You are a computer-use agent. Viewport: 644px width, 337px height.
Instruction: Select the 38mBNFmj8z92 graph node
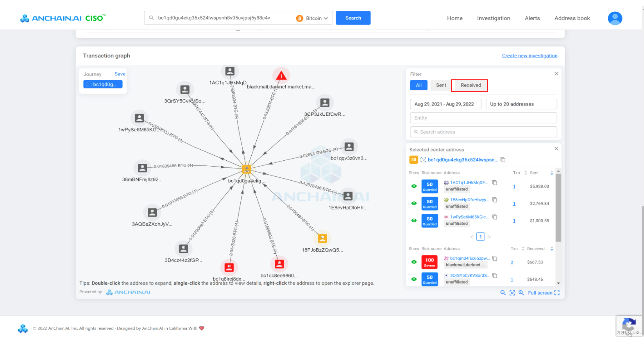(x=143, y=168)
